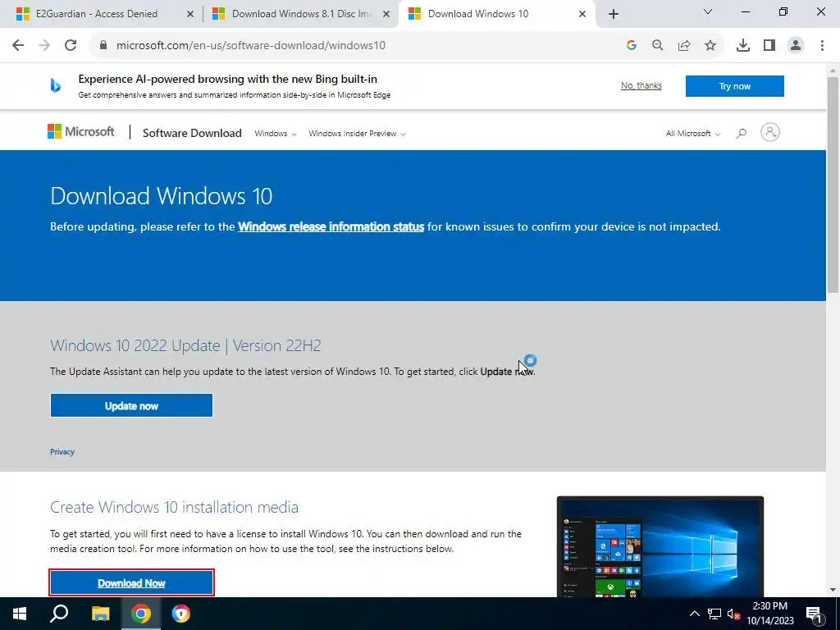Image resolution: width=840 pixels, height=630 pixels.
Task: Open the site search magnifier
Action: pos(742,133)
